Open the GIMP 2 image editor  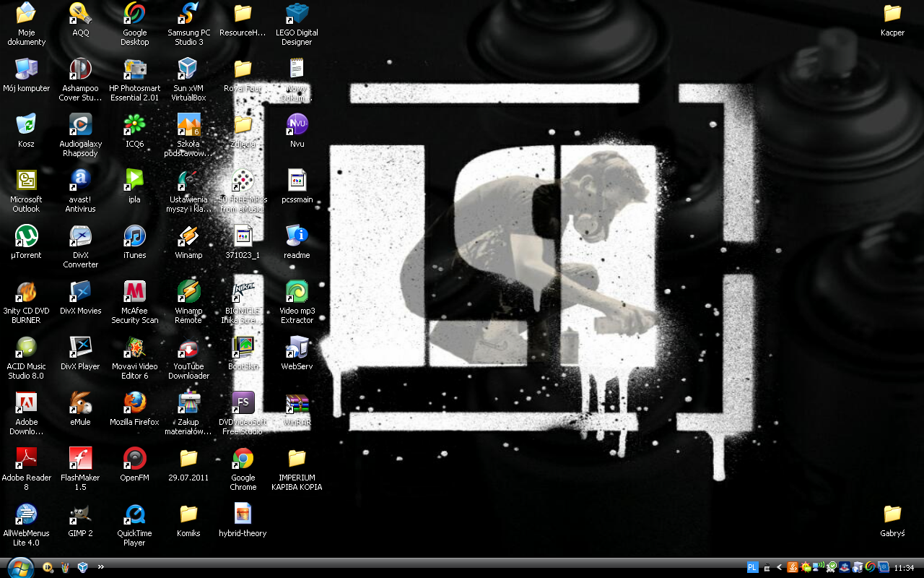80,520
